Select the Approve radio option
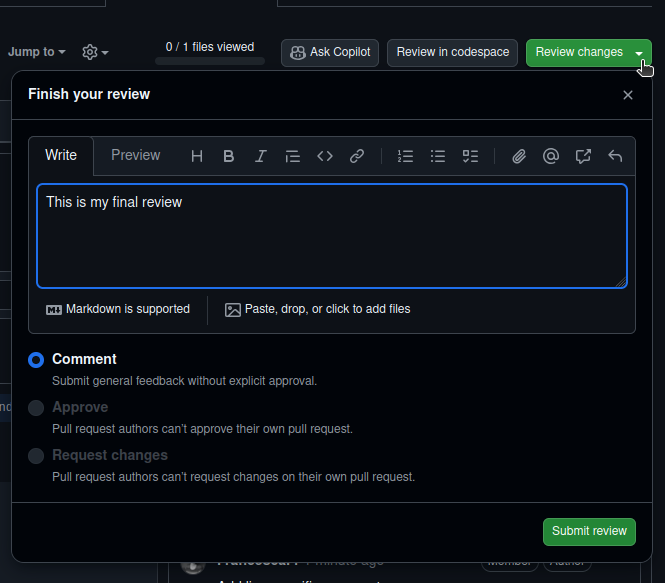Screen dimensions: 665x583 (36, 408)
